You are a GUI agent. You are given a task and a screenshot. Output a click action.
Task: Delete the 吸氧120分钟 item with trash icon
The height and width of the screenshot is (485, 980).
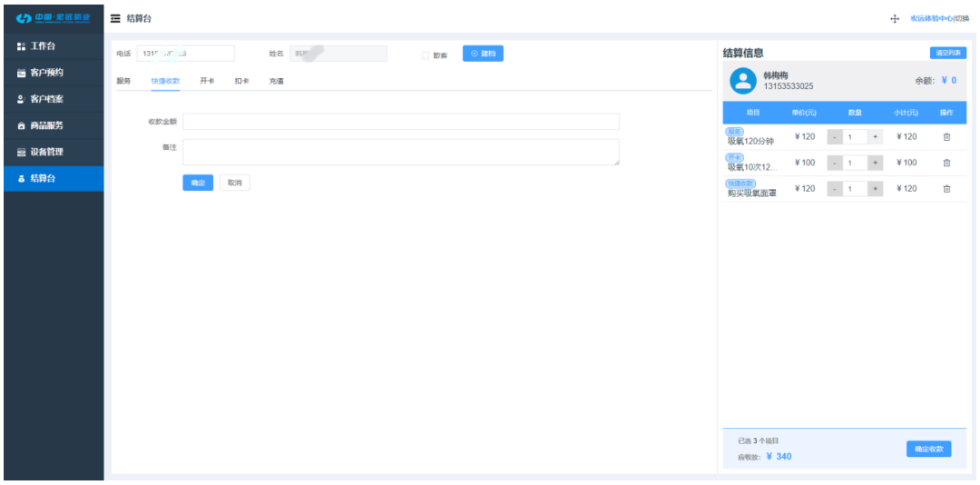pyautogui.click(x=946, y=137)
